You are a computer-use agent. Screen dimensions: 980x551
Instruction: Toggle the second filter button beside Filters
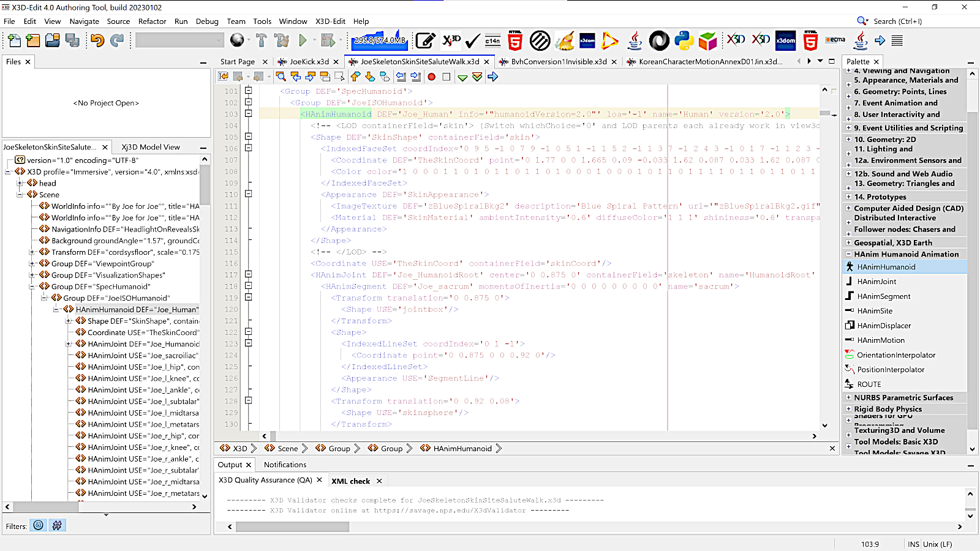57,525
